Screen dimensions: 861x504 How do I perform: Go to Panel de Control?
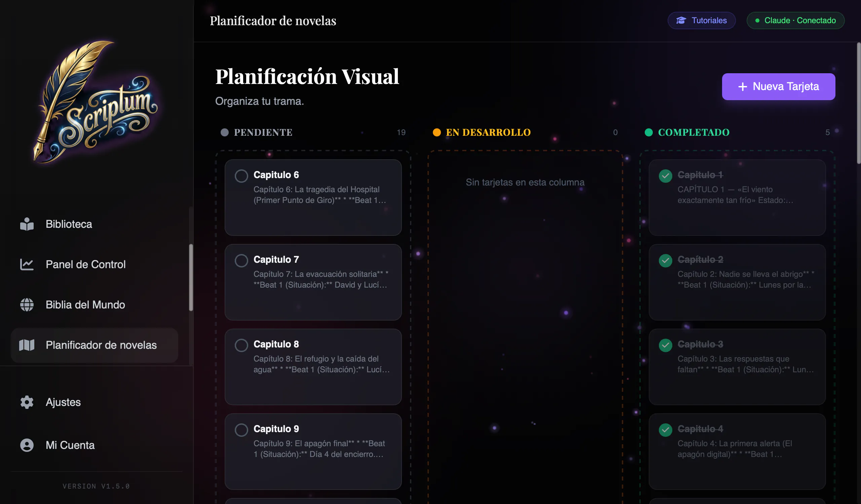coord(94,264)
